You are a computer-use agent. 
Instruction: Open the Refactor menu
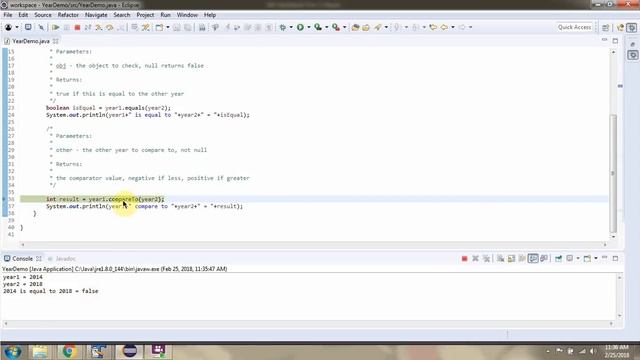pyautogui.click(x=68, y=15)
